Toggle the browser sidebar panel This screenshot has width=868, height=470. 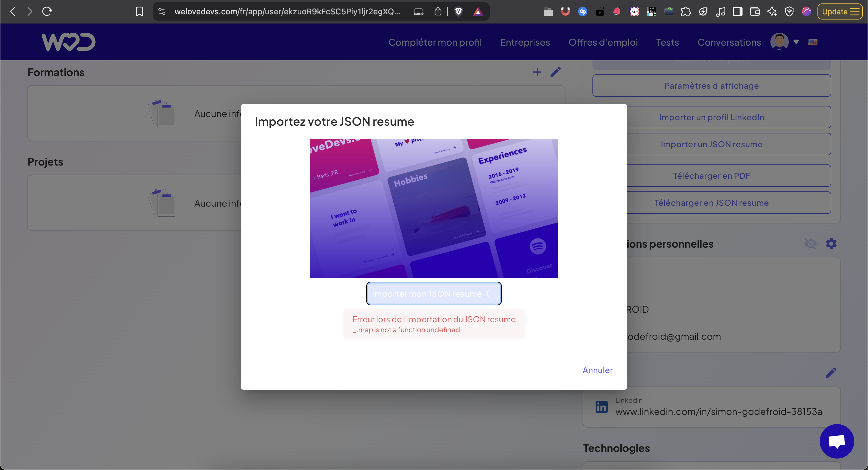pos(738,12)
